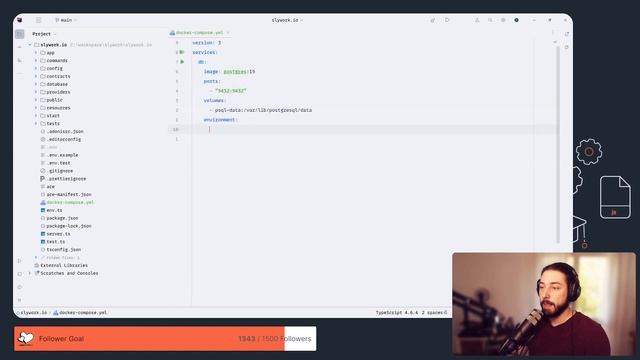Switch to the docker-compose.yml editor tab

coord(199,33)
